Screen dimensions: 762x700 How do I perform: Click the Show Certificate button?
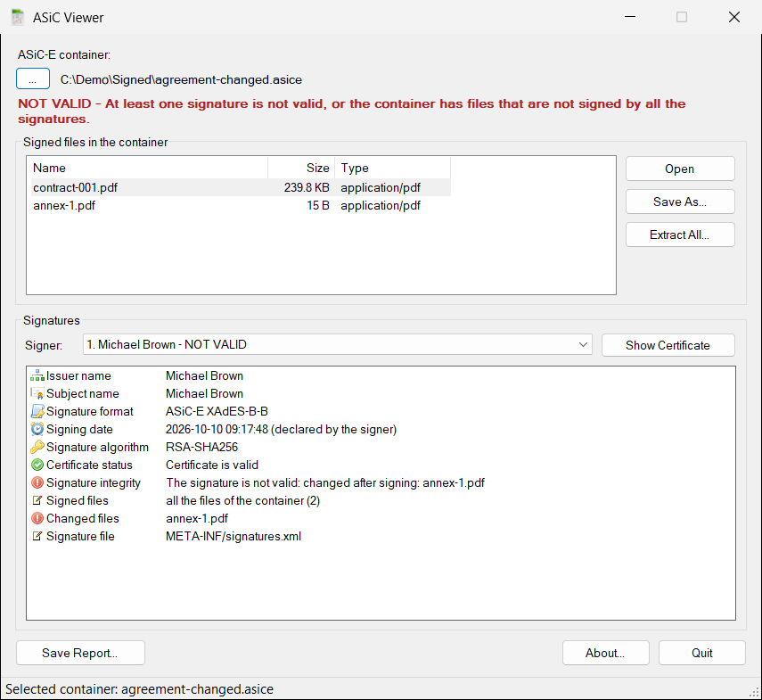coord(668,345)
